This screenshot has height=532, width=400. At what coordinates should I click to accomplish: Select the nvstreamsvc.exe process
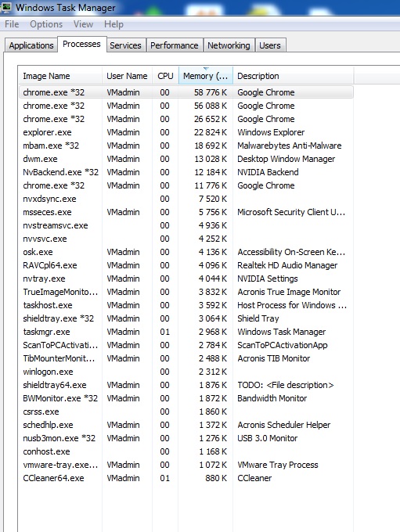[x=186, y=225]
